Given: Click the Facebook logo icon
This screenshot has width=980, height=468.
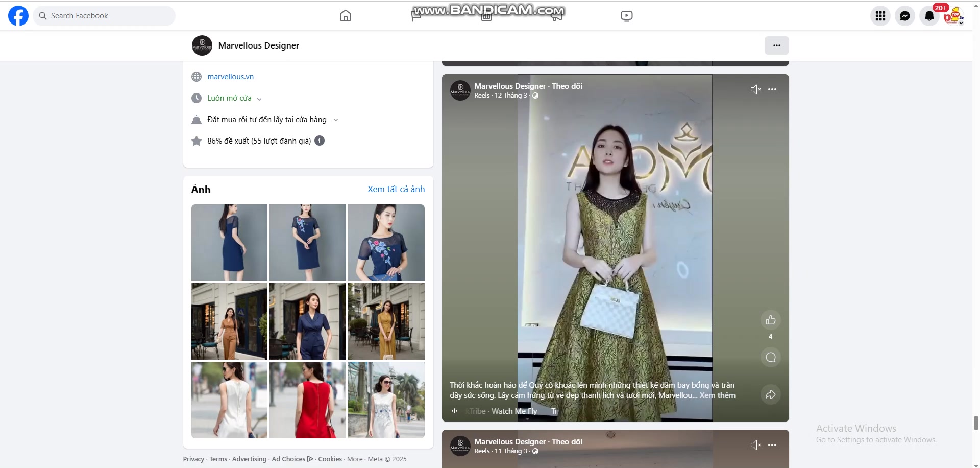Looking at the screenshot, I should coord(18,16).
